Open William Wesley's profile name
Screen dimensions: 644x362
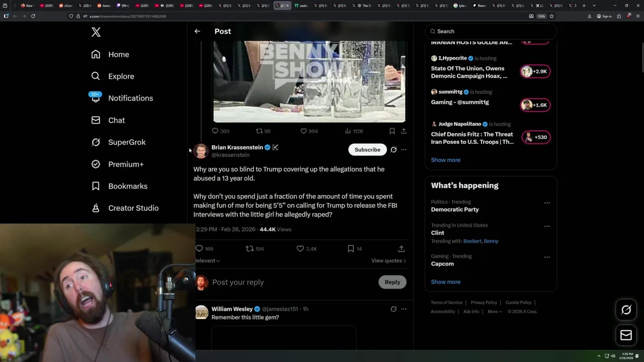pos(232,309)
